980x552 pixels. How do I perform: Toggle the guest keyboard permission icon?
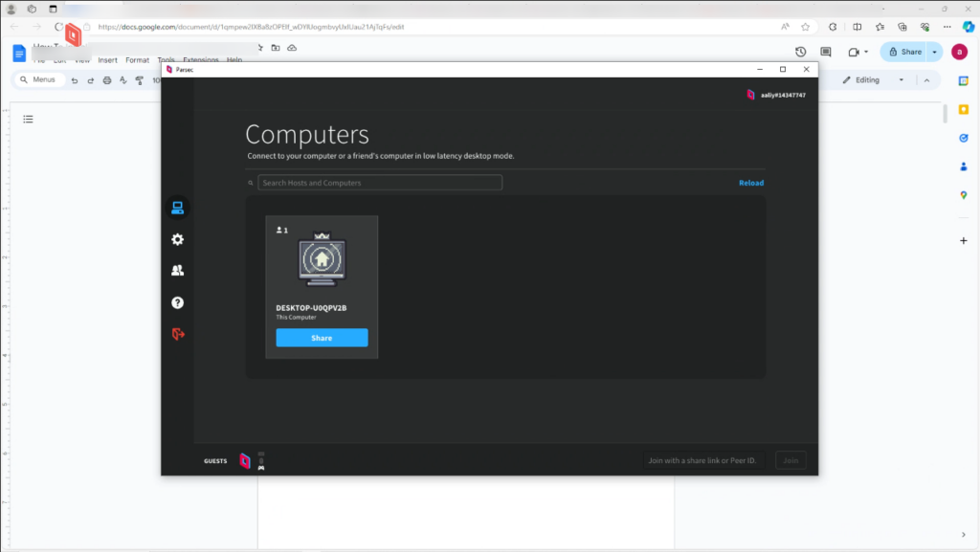point(261,453)
